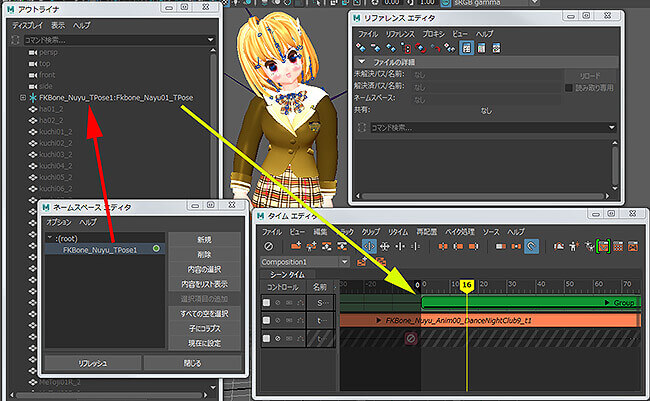The height and width of the screenshot is (401, 650).
Task: Enable the 読み取り専用 read-only checkbox
Action: [570, 87]
